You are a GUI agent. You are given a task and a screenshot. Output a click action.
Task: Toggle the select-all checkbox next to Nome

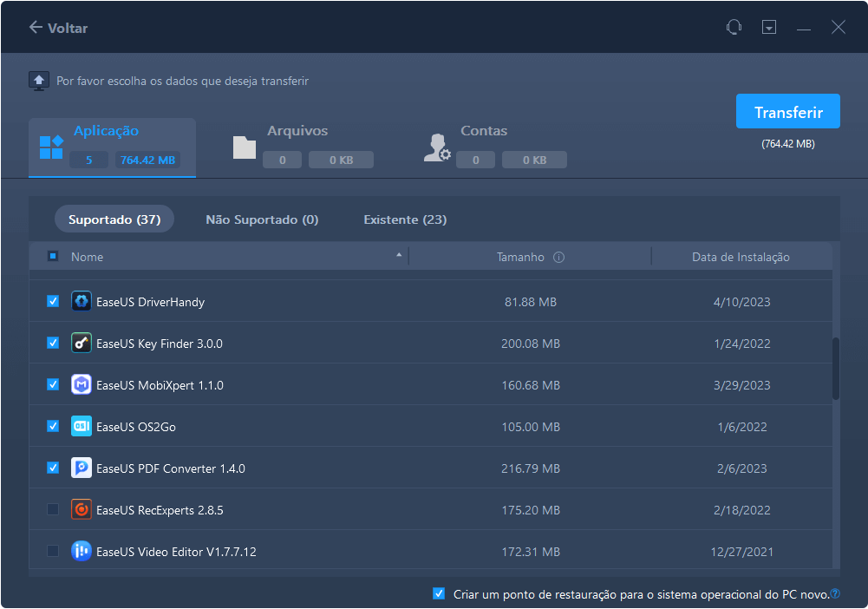point(53,256)
